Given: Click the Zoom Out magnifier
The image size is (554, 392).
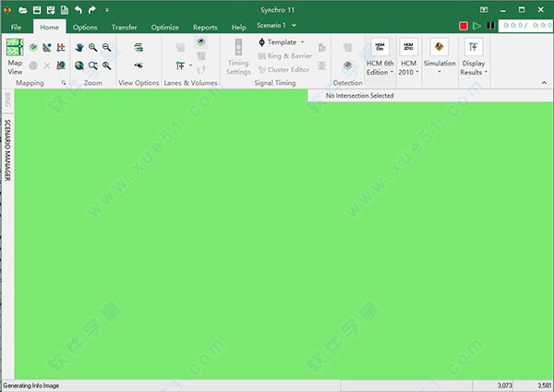Looking at the screenshot, I should coord(106,47).
